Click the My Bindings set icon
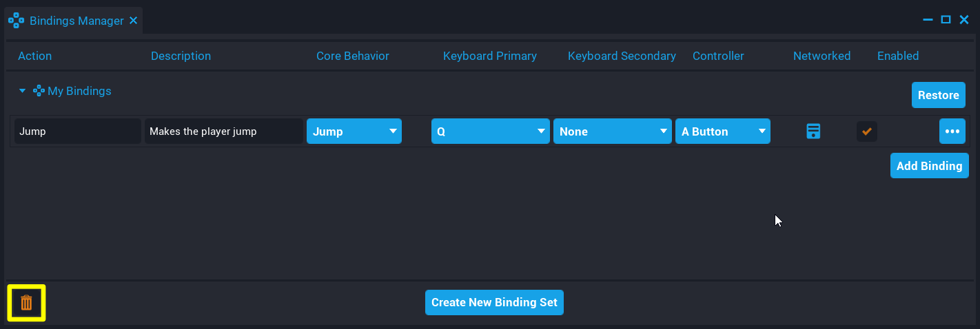This screenshot has width=980, height=329. (x=39, y=91)
